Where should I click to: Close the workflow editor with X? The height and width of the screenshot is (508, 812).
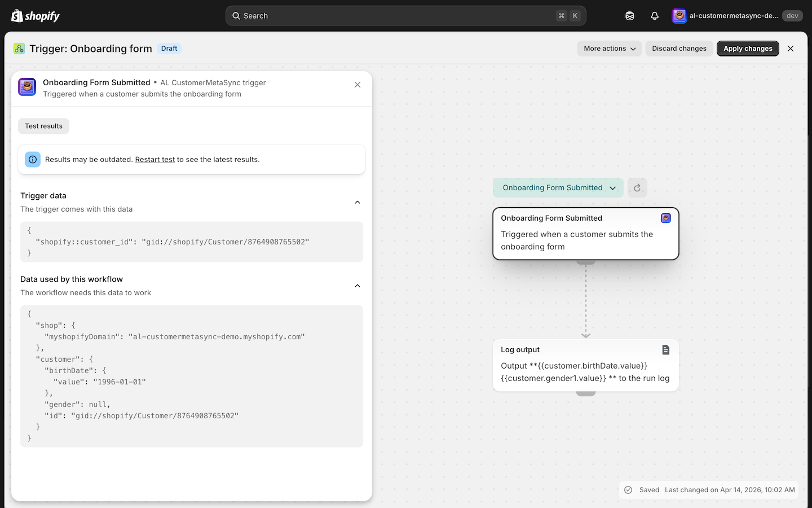[x=791, y=49]
